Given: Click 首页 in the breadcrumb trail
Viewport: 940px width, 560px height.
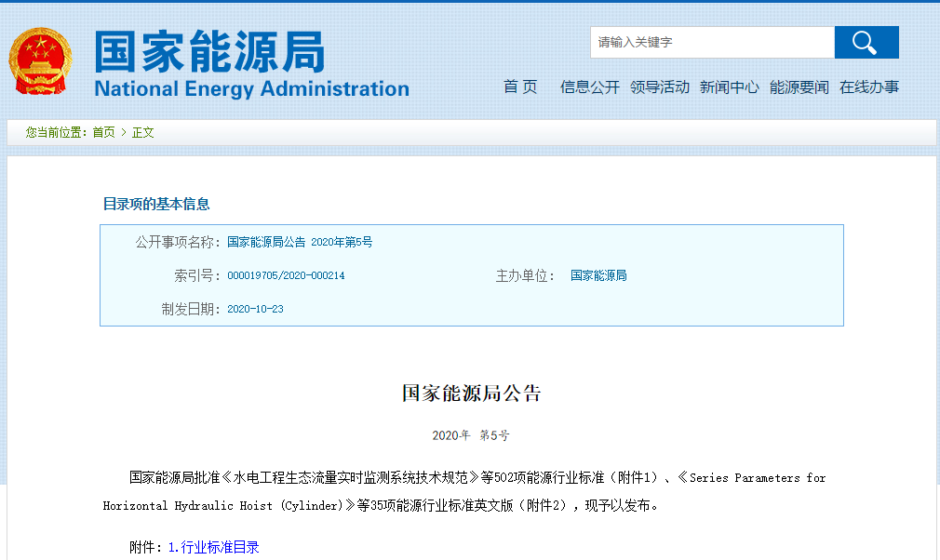Looking at the screenshot, I should click(103, 133).
